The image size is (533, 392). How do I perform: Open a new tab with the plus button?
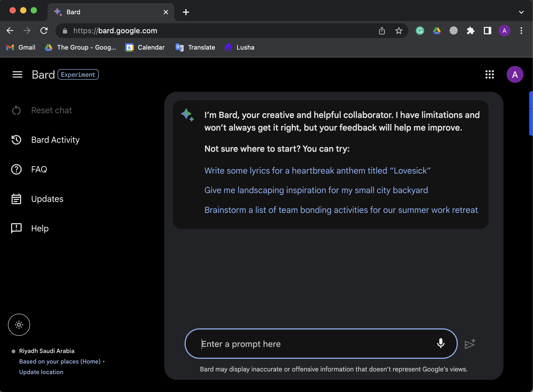[186, 12]
